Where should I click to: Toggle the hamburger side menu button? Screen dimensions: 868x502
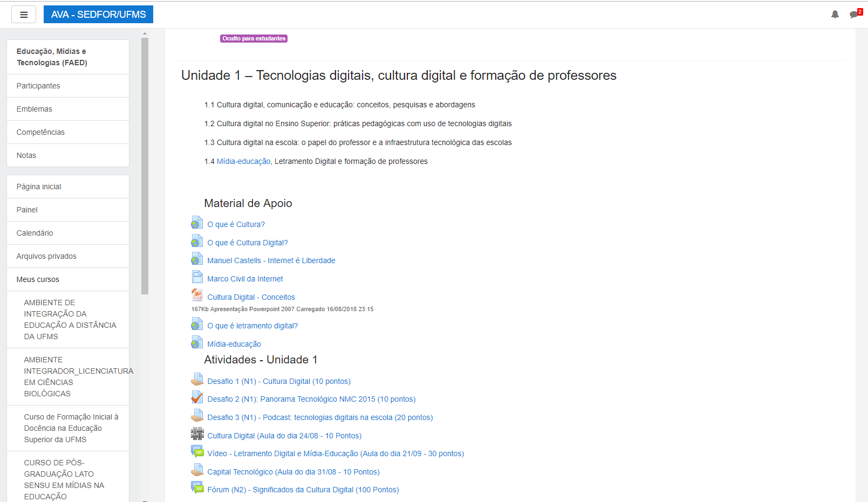24,15
